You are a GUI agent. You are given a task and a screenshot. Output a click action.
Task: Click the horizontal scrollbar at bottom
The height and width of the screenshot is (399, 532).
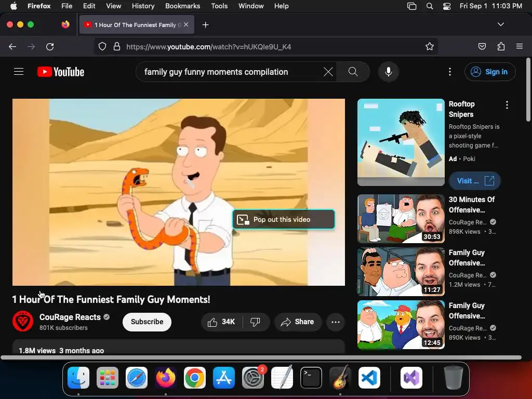pyautogui.click(x=261, y=357)
